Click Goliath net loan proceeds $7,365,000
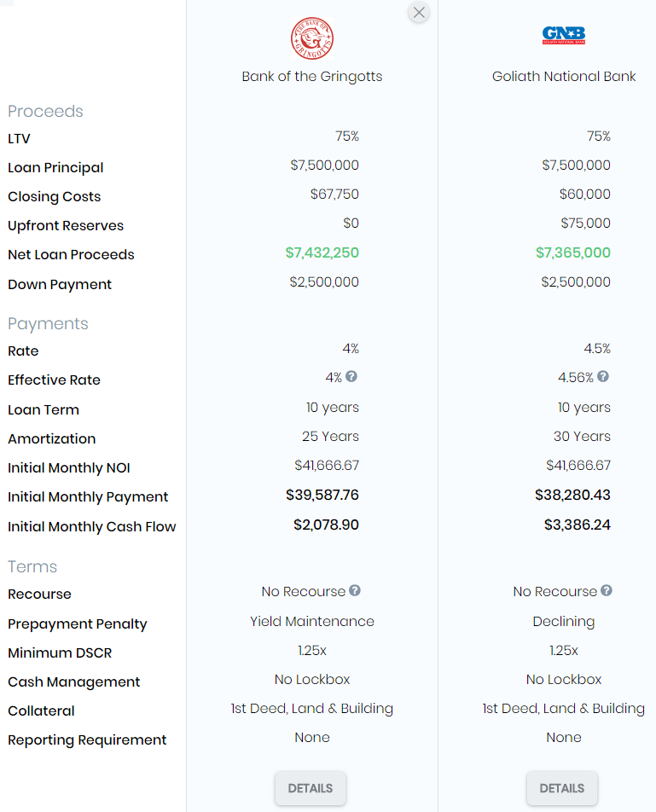The image size is (656, 812). click(573, 252)
